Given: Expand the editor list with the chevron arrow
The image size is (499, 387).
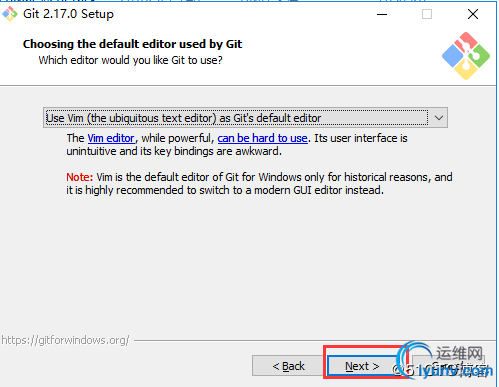Looking at the screenshot, I should (x=439, y=118).
